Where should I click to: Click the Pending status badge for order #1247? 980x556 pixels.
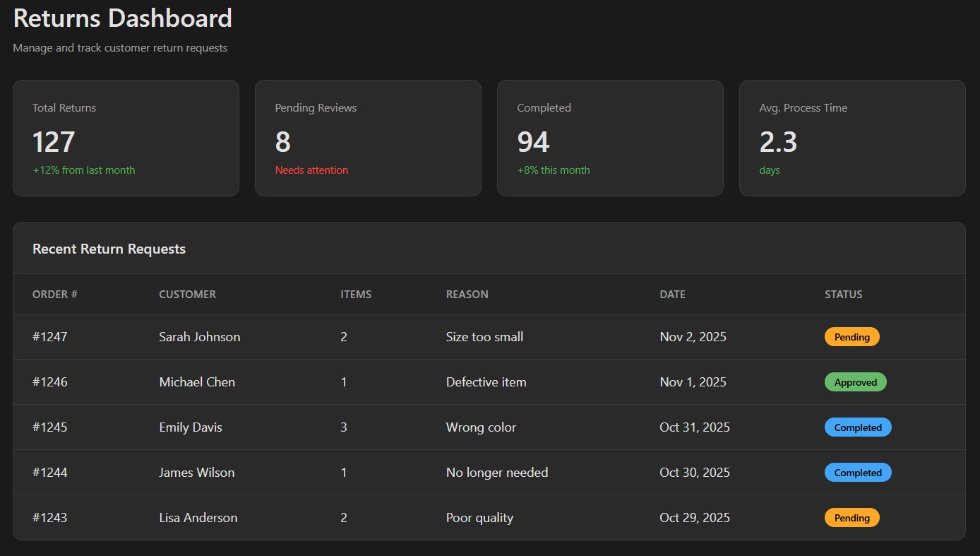click(x=851, y=336)
